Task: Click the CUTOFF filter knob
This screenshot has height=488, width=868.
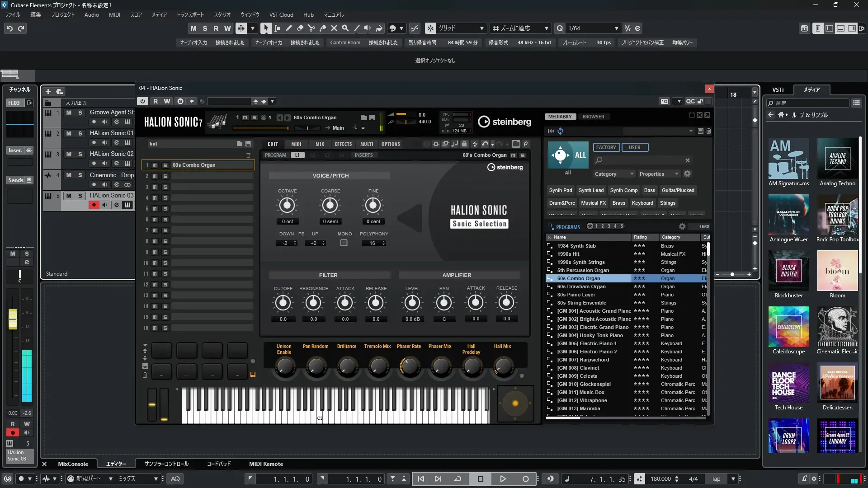Action: pyautogui.click(x=283, y=303)
